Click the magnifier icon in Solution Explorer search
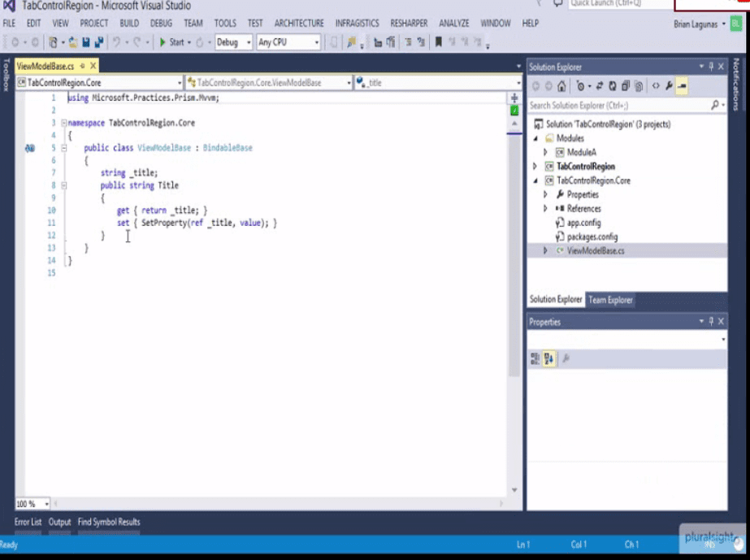The width and height of the screenshot is (750, 560). point(714,105)
